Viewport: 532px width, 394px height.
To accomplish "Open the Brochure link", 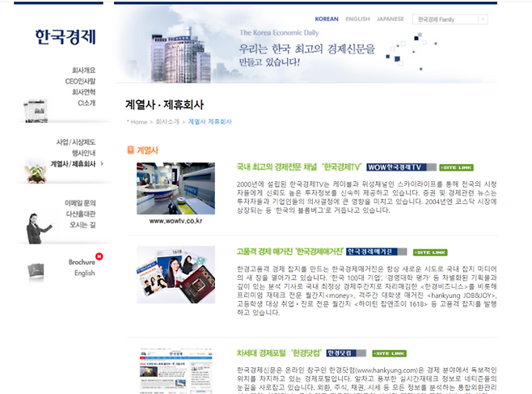I will 82,262.
